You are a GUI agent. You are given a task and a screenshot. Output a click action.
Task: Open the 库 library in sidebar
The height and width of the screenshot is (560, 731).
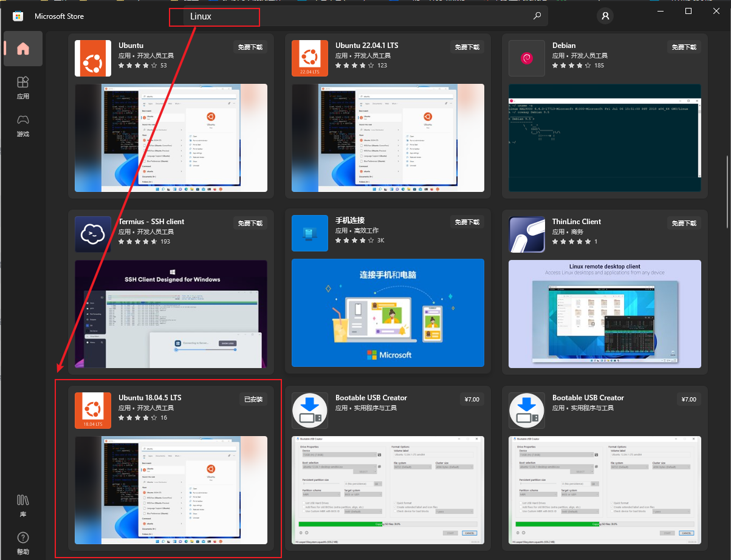(23, 505)
